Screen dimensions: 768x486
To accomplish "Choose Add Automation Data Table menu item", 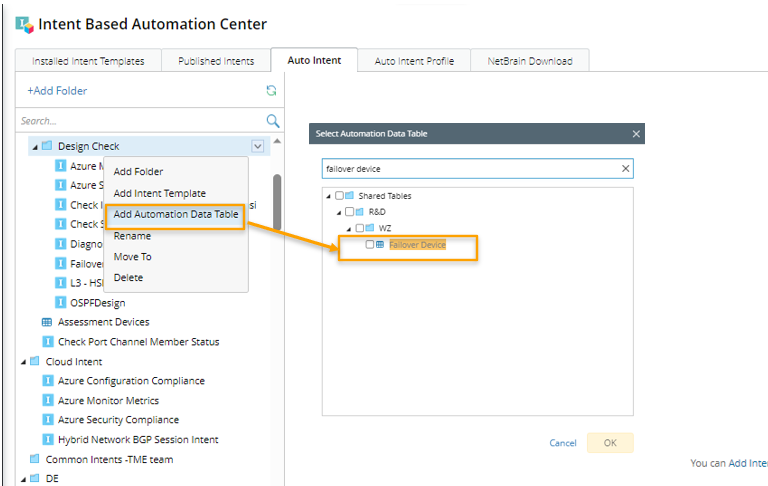I will (175, 214).
